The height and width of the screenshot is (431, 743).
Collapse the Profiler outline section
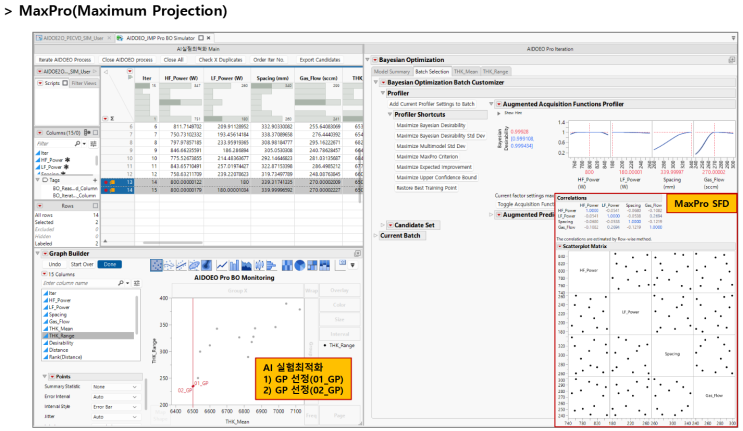coord(383,93)
